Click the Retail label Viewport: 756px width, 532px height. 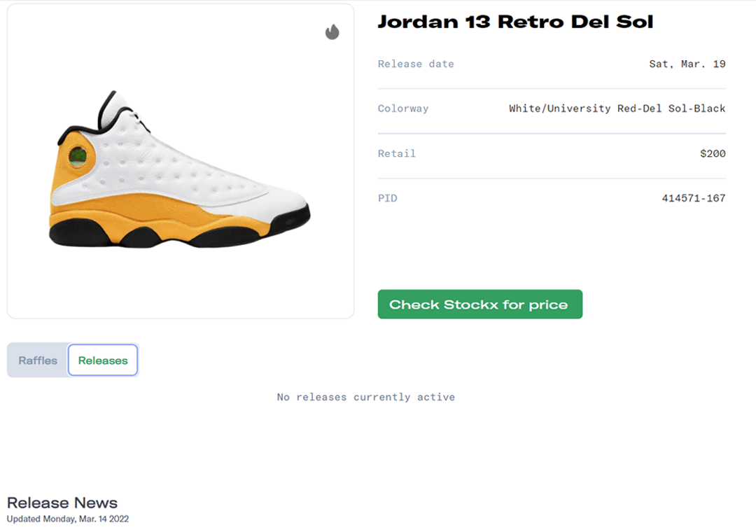click(397, 153)
